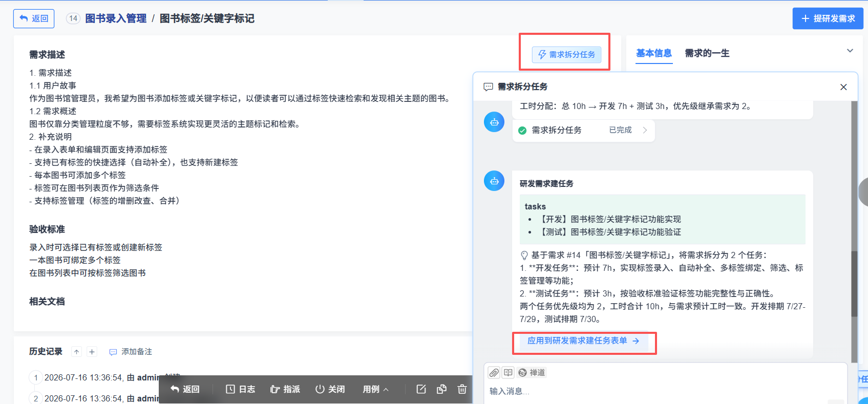868x404 pixels.
Task: Open 日志 from the bottom toolbar
Action: click(241, 389)
